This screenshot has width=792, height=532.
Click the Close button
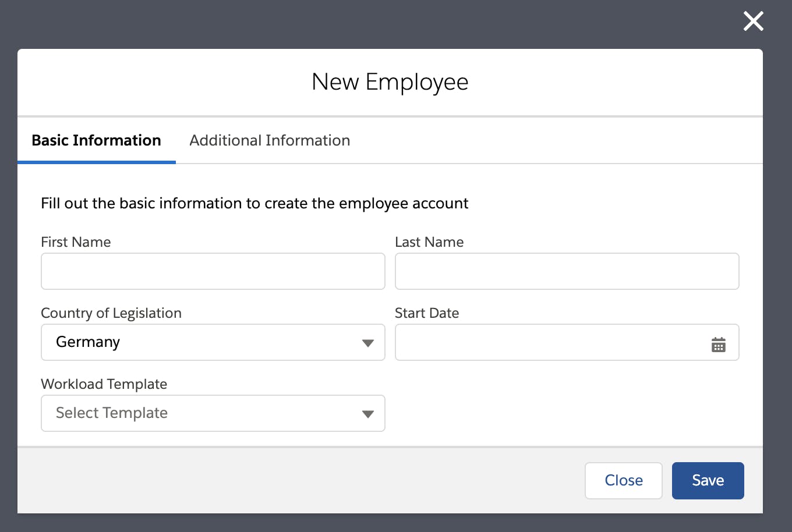coord(624,481)
